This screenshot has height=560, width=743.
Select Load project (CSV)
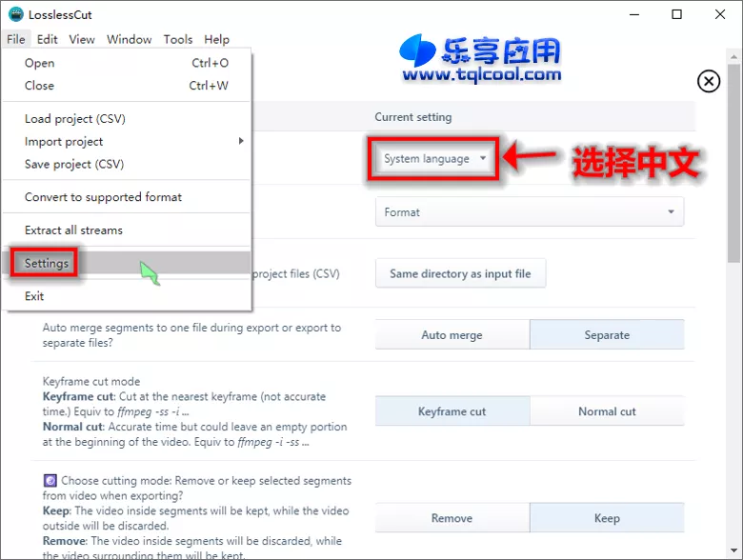click(127, 118)
